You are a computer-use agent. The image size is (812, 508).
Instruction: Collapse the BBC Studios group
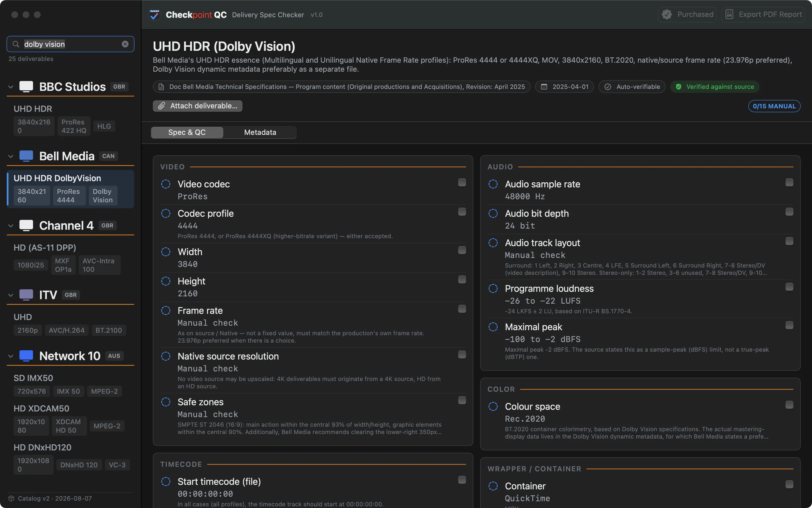pyautogui.click(x=11, y=87)
